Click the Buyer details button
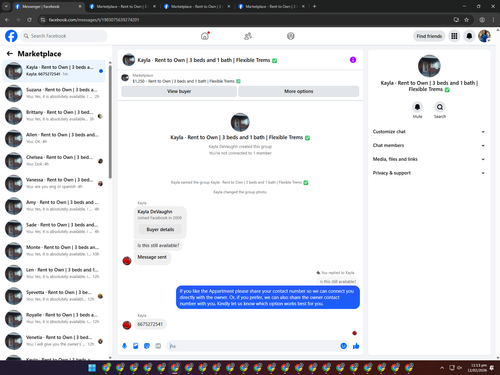Screen dimensions: 500x375 pos(160,229)
